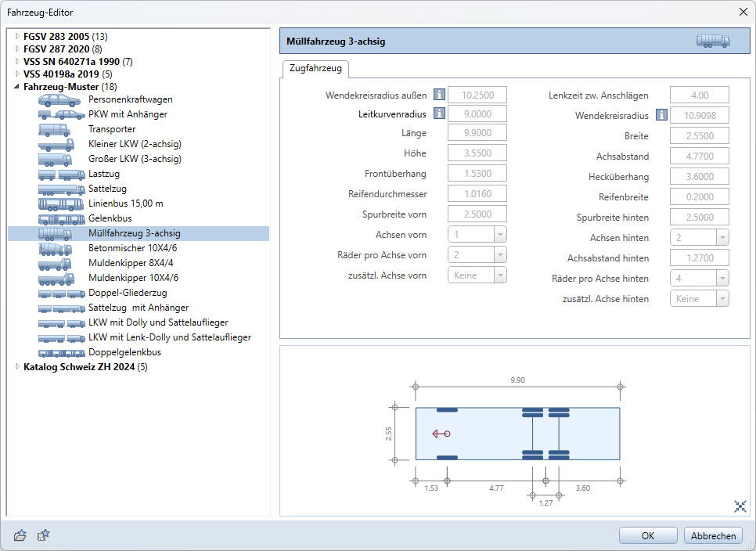The width and height of the screenshot is (756, 551).
Task: Select the Doppel-Gliederzug icon
Action: pos(61,294)
